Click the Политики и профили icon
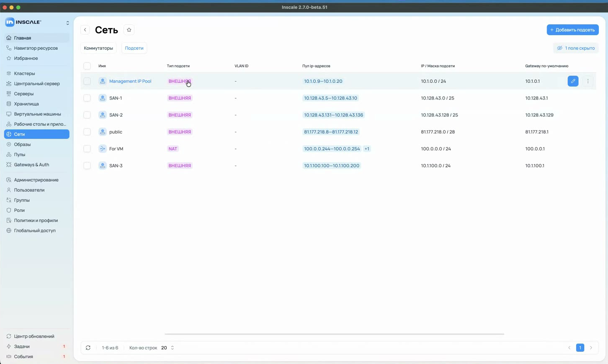 9,220
